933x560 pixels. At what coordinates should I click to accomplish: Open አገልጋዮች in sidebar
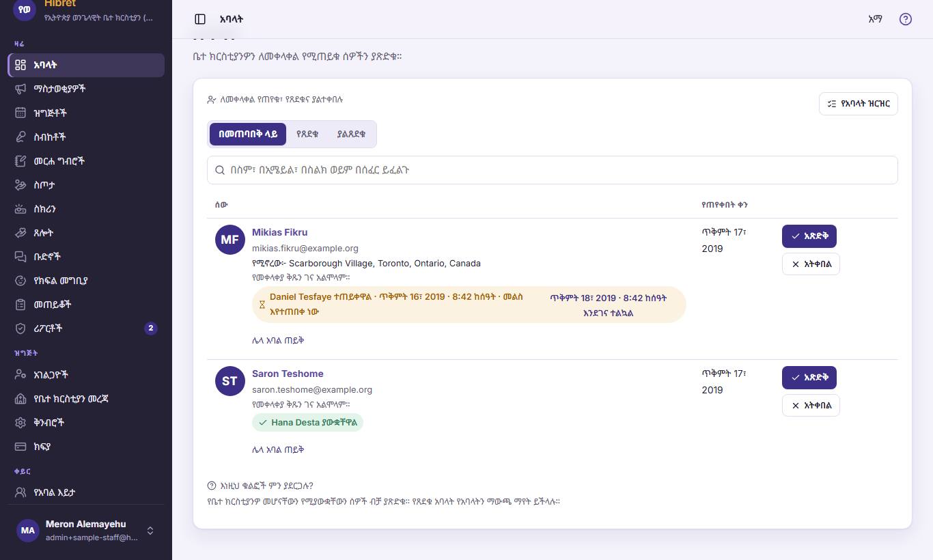[x=86, y=375]
